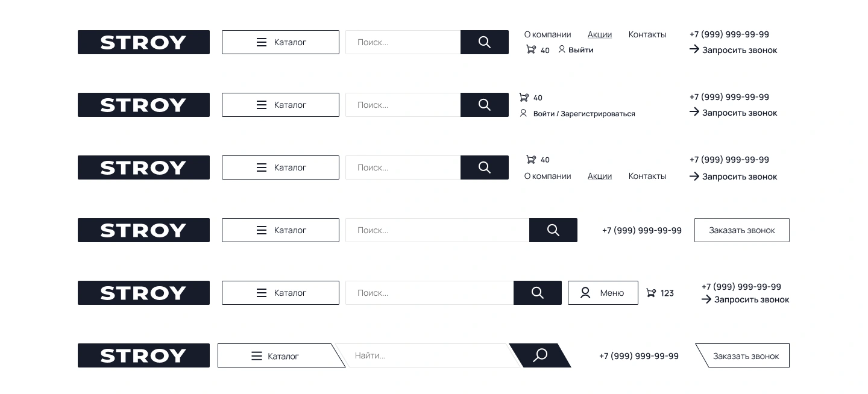Expand the slanted Каталог button in bottom header
The height and width of the screenshot is (394, 868).
280,355
